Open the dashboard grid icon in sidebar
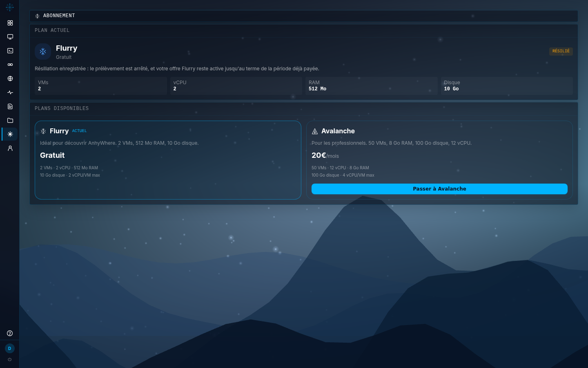The height and width of the screenshot is (368, 588). pos(10,23)
